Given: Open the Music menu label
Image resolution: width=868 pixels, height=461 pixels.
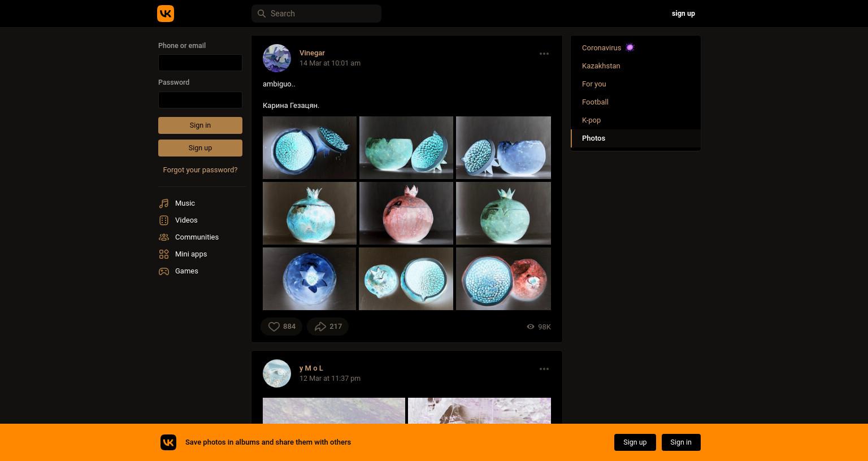Looking at the screenshot, I should [185, 203].
